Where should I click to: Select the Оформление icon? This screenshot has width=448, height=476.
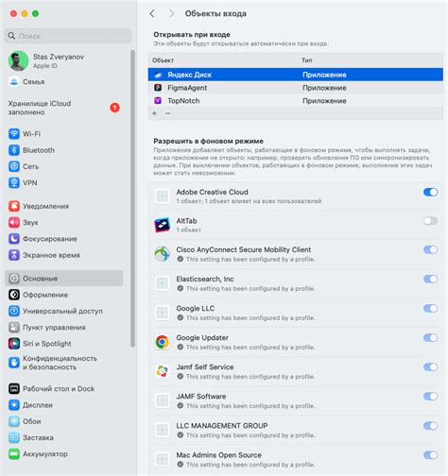tap(14, 295)
